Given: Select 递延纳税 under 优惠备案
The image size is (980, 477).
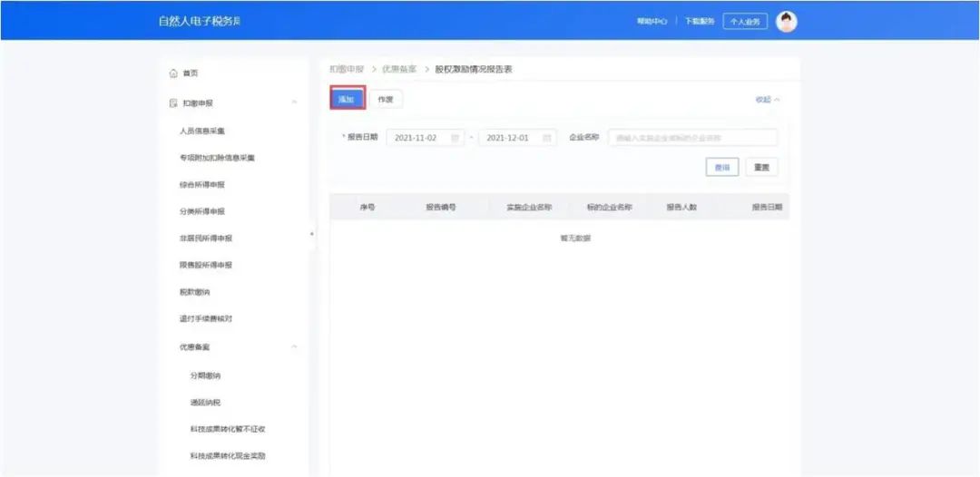Looking at the screenshot, I should coord(205,403).
